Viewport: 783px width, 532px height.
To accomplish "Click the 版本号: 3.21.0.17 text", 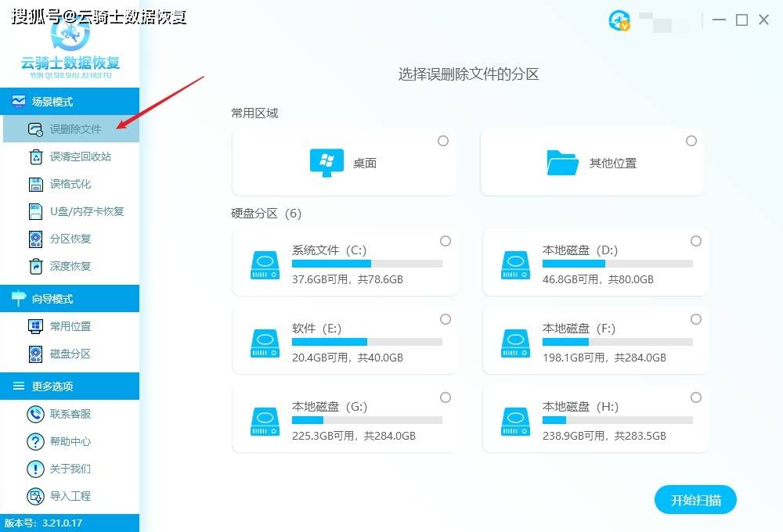I will click(43, 523).
